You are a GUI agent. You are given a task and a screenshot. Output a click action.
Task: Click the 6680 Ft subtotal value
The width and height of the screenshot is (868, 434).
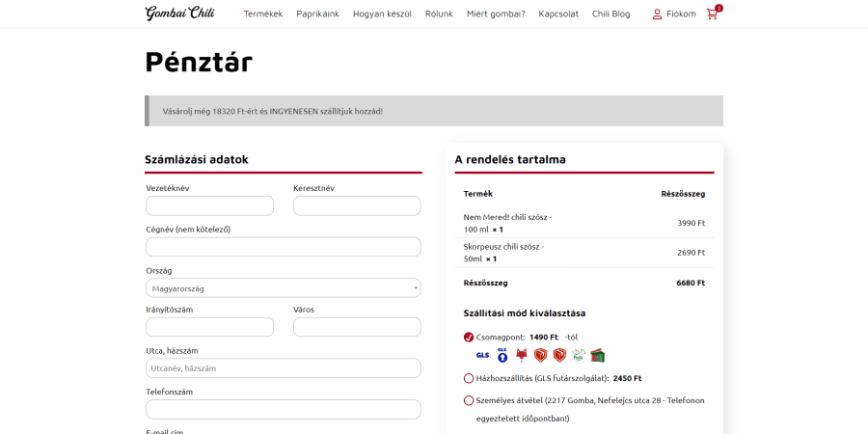click(691, 283)
